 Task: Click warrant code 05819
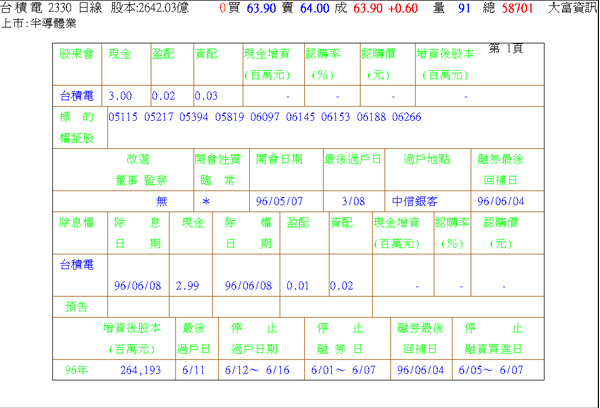tap(229, 117)
